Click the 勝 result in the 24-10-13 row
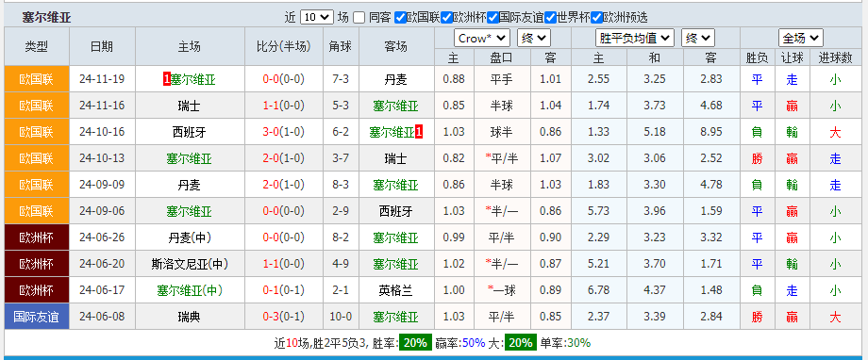 [757, 158]
